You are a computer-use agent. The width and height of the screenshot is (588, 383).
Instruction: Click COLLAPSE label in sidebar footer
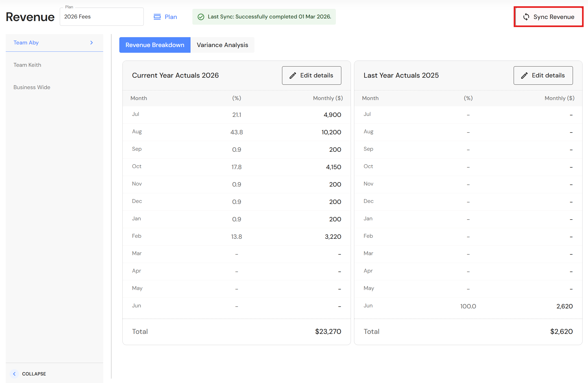(34, 374)
